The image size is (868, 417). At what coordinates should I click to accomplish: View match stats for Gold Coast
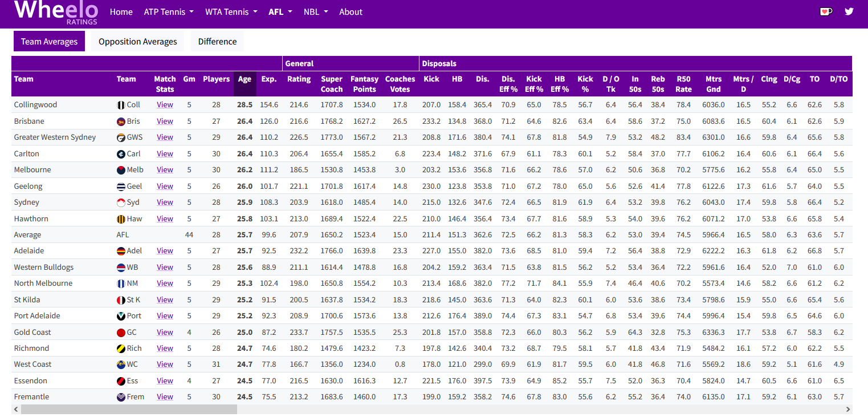(165, 333)
